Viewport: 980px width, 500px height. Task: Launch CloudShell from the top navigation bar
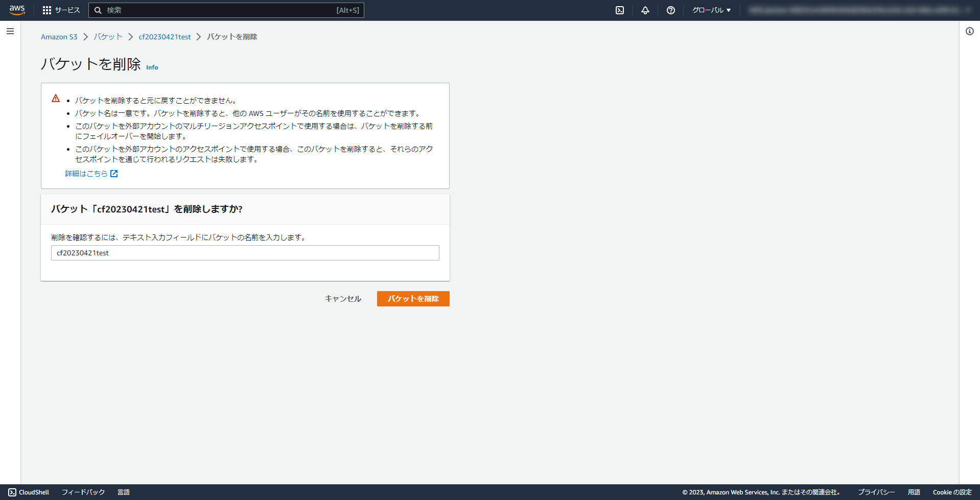[619, 10]
